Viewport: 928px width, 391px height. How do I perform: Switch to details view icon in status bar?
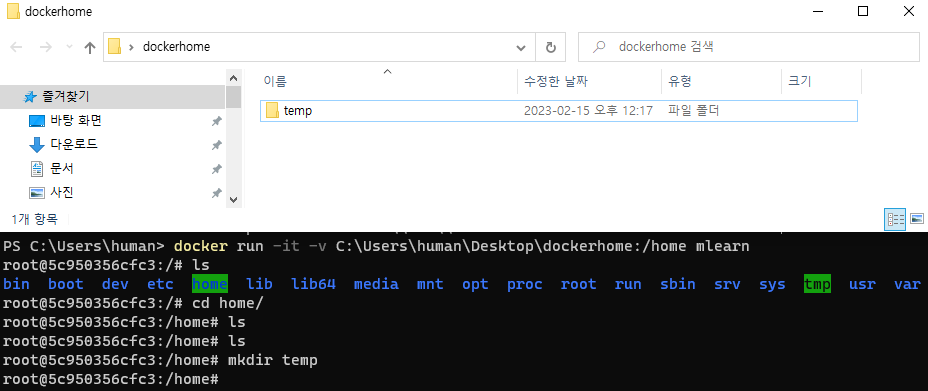(x=895, y=219)
